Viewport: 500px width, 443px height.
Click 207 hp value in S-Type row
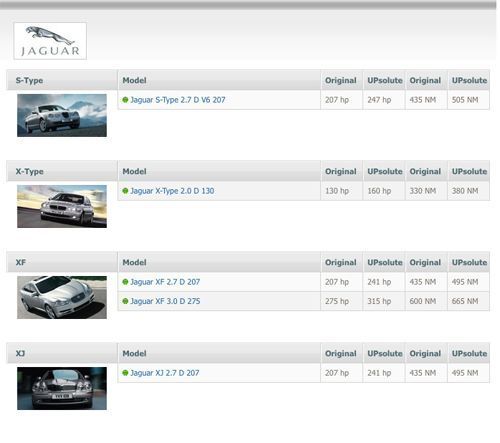(337, 100)
